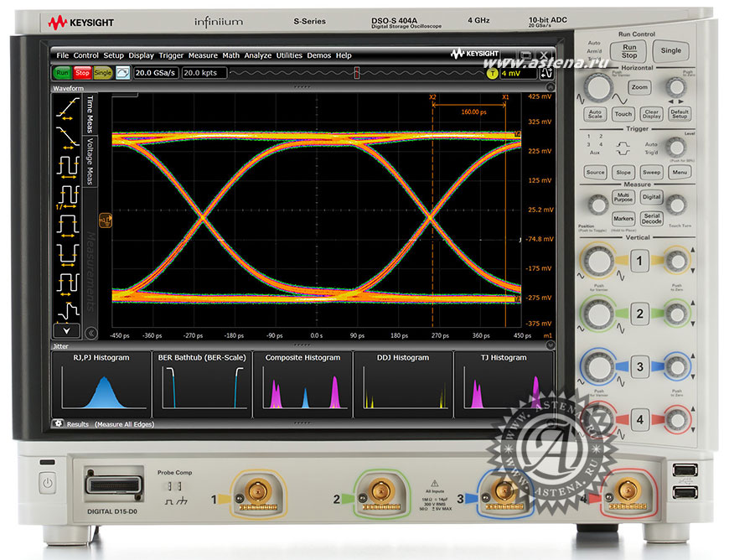This screenshot has height=560, width=729.
Task: Open the Demos menu
Action: click(319, 55)
